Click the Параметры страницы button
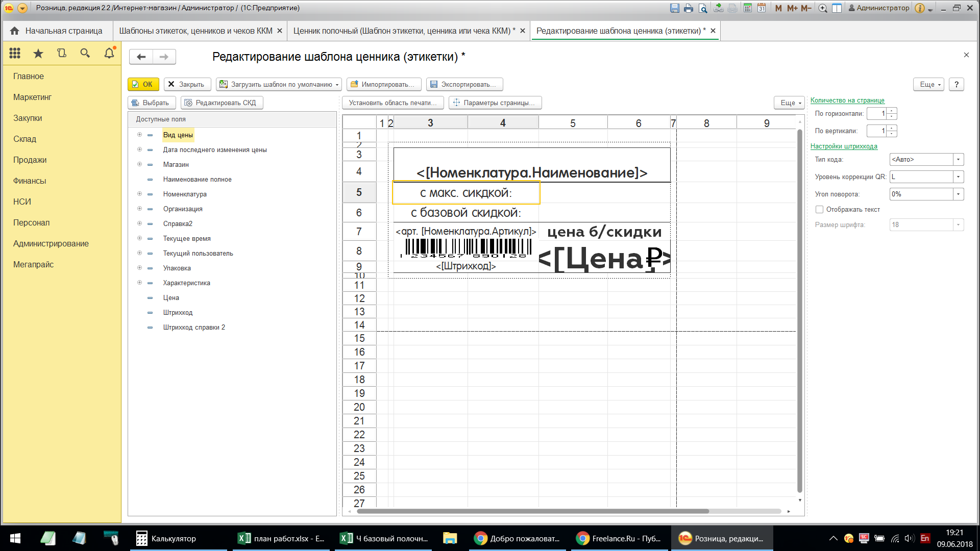 495,103
